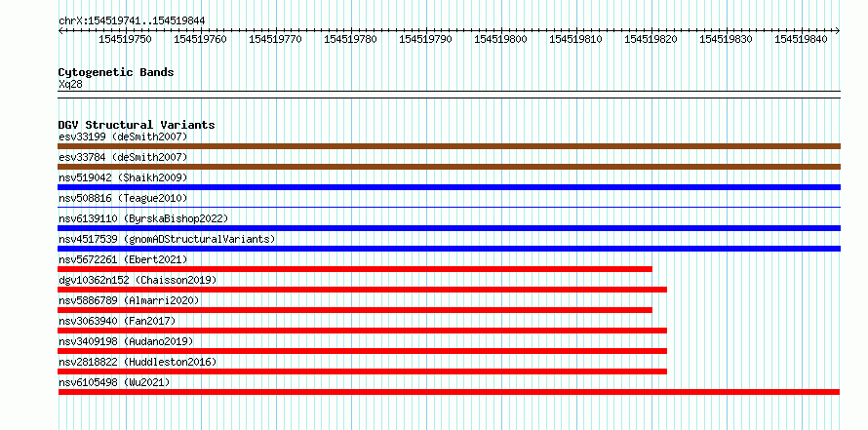
Task: Click the thin nsv508816 blue line
Action: [449, 207]
